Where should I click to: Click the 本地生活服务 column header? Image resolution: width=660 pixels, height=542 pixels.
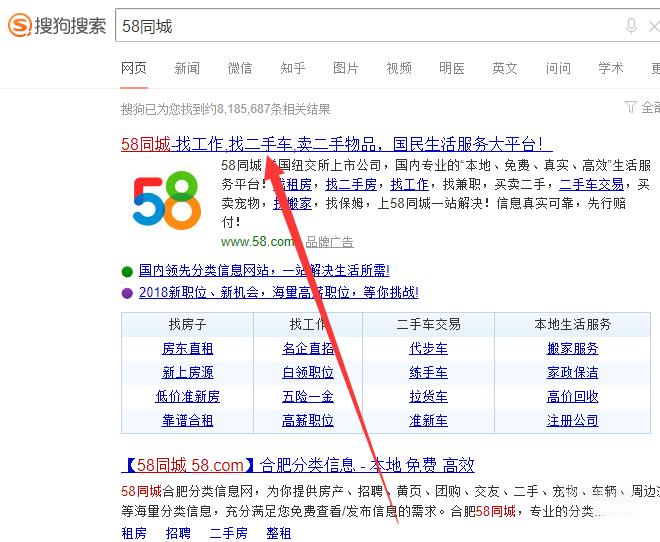coord(572,324)
